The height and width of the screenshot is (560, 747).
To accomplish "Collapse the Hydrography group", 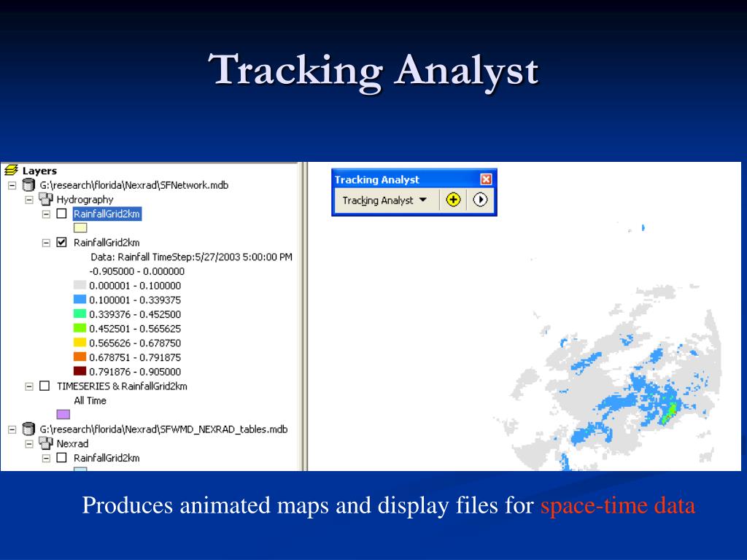I will [x=29, y=200].
